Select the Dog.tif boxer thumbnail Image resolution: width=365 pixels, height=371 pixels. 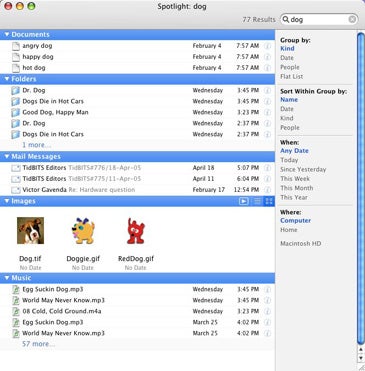tap(30, 230)
